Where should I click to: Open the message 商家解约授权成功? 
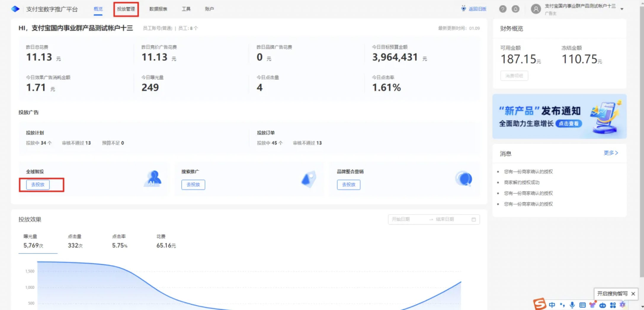coord(522,182)
